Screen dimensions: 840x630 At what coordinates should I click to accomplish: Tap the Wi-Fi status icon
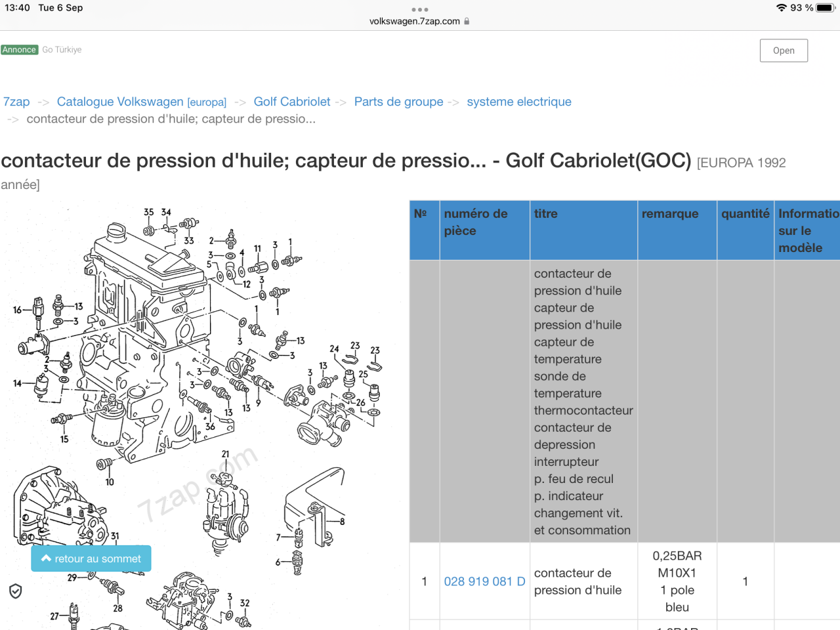(x=781, y=8)
